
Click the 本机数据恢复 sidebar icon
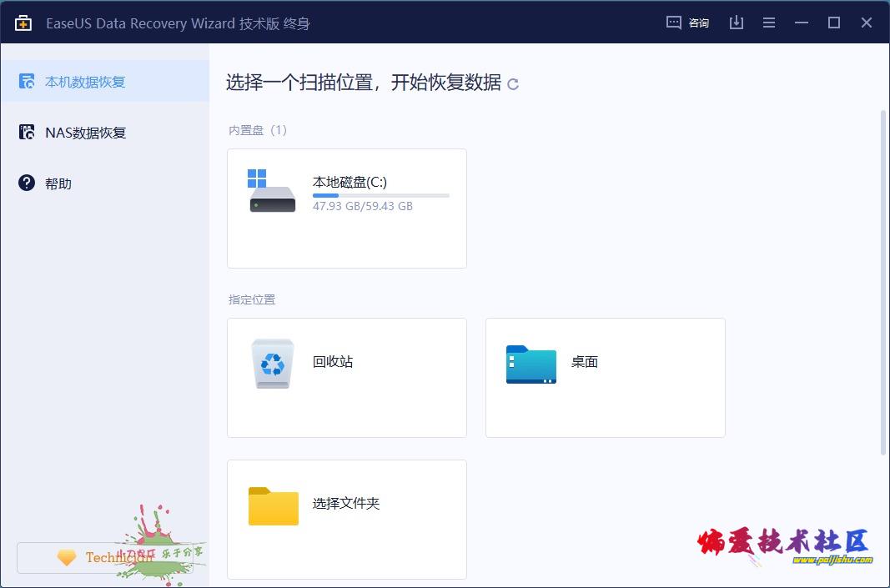tap(27, 81)
